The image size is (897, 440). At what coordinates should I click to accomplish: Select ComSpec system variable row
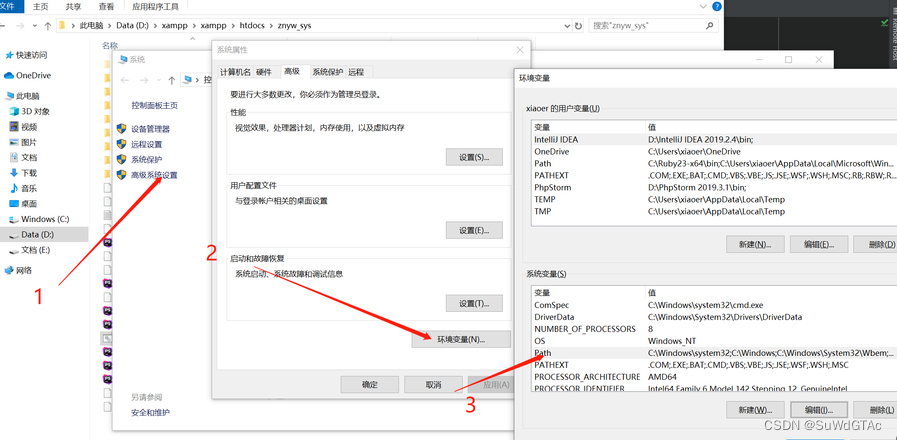click(714, 305)
